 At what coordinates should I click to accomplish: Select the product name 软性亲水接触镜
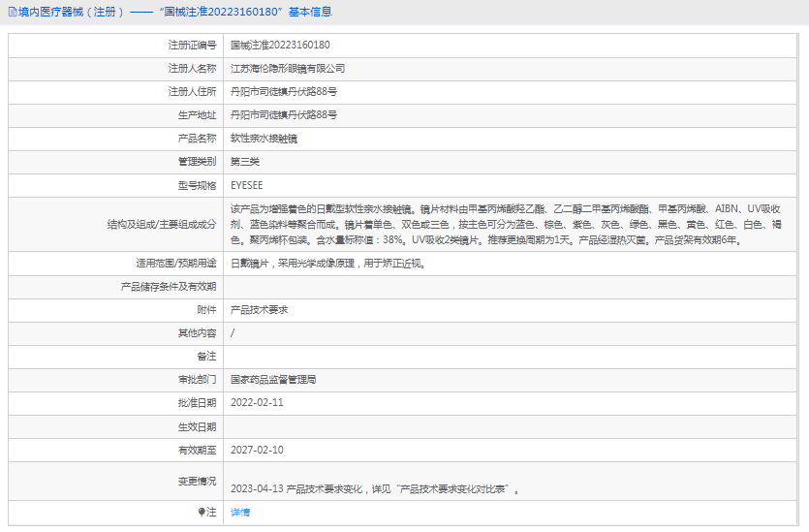pos(264,139)
